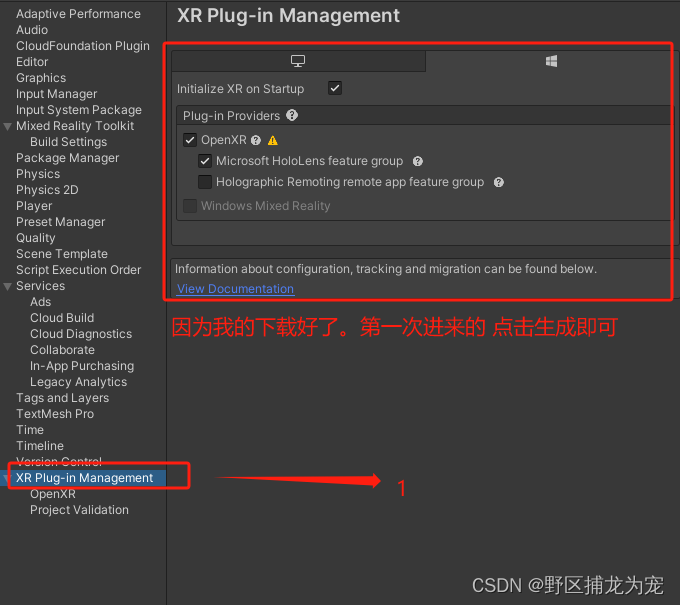Open Build Settings under Mixed Reality Toolkit

pyautogui.click(x=69, y=142)
